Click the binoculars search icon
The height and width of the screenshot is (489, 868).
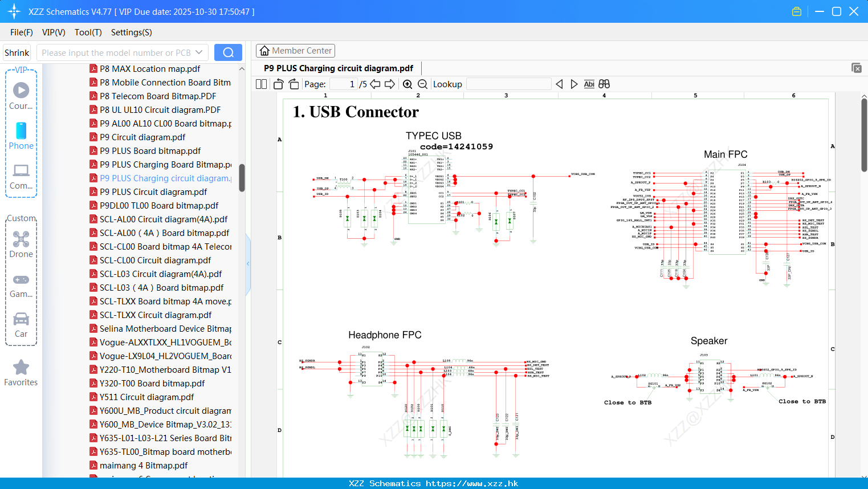pyautogui.click(x=604, y=84)
